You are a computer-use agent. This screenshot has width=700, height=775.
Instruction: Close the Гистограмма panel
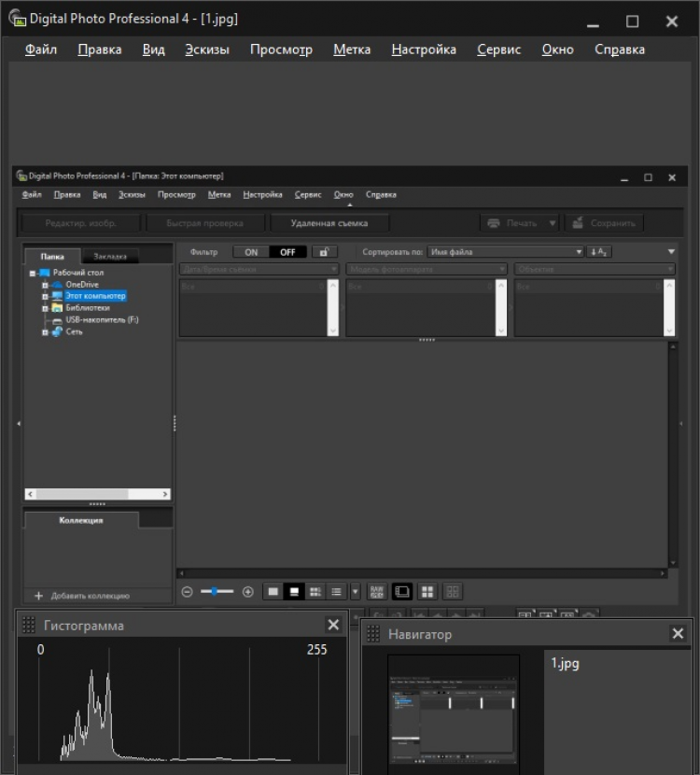click(333, 625)
